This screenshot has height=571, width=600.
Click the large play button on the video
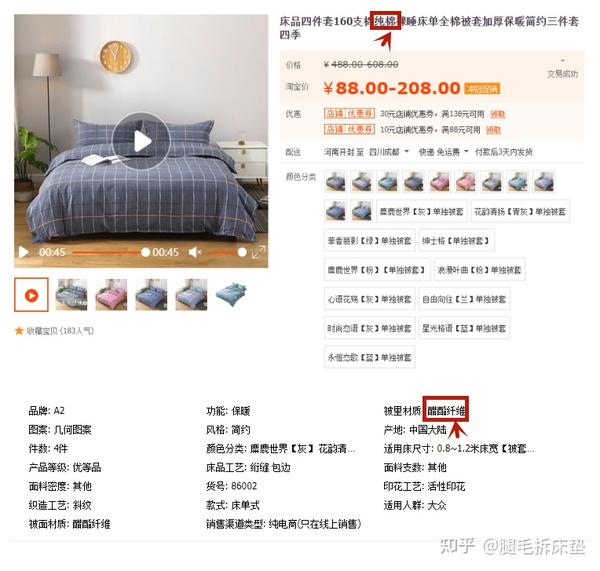[x=141, y=141]
